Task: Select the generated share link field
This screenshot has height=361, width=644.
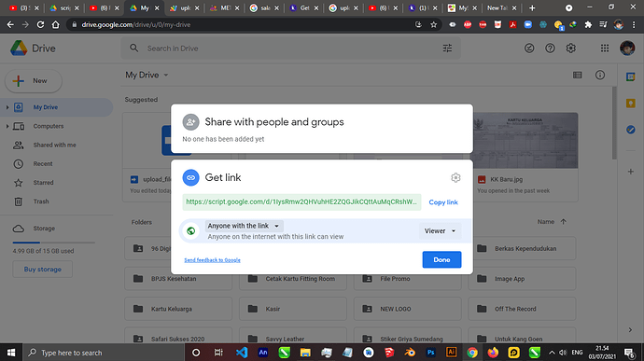Action: [301, 202]
